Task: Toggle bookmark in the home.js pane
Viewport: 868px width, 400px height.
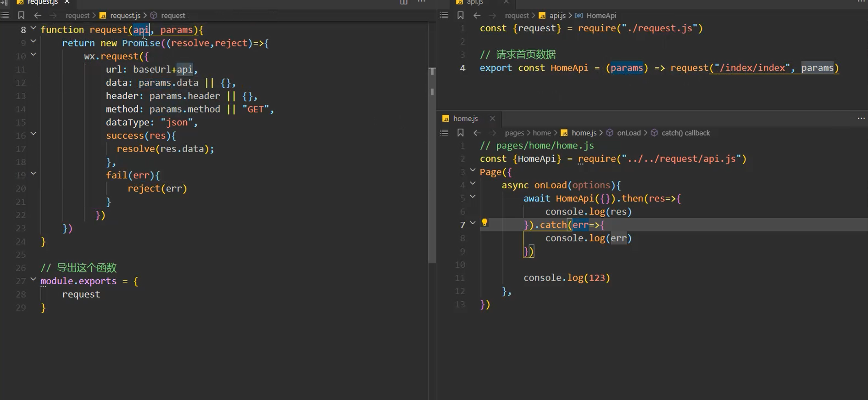Action: [x=461, y=133]
